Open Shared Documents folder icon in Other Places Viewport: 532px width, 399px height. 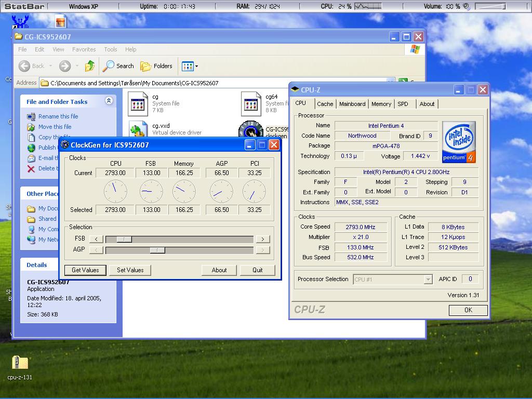click(31, 219)
